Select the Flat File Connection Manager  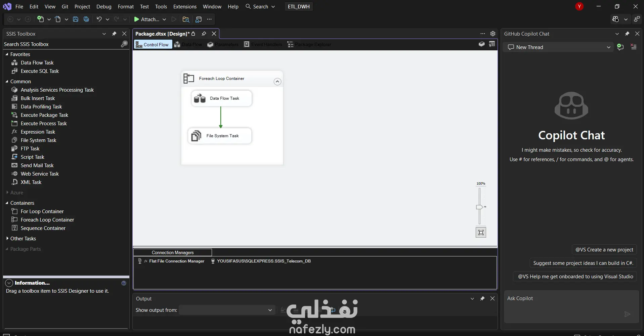coord(172,261)
